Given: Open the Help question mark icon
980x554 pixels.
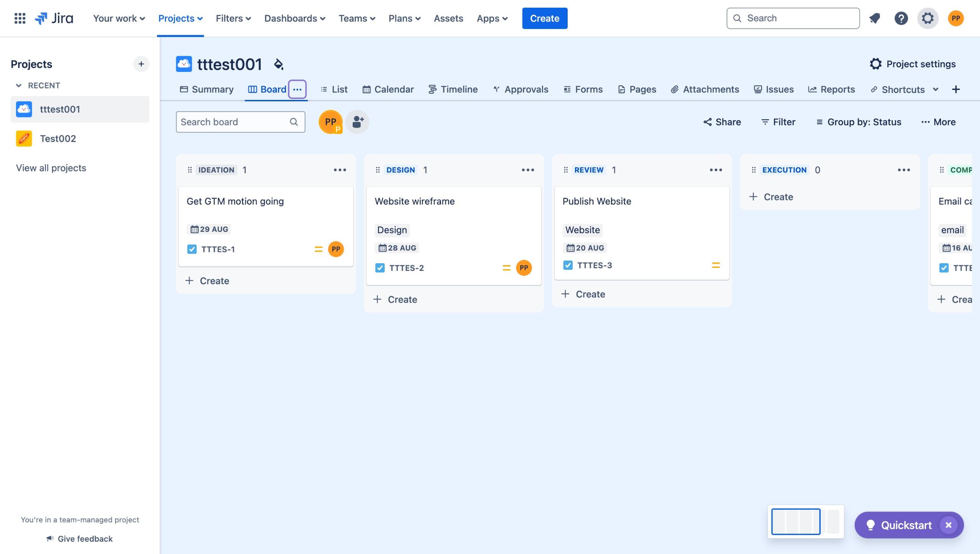Looking at the screenshot, I should coord(901,18).
